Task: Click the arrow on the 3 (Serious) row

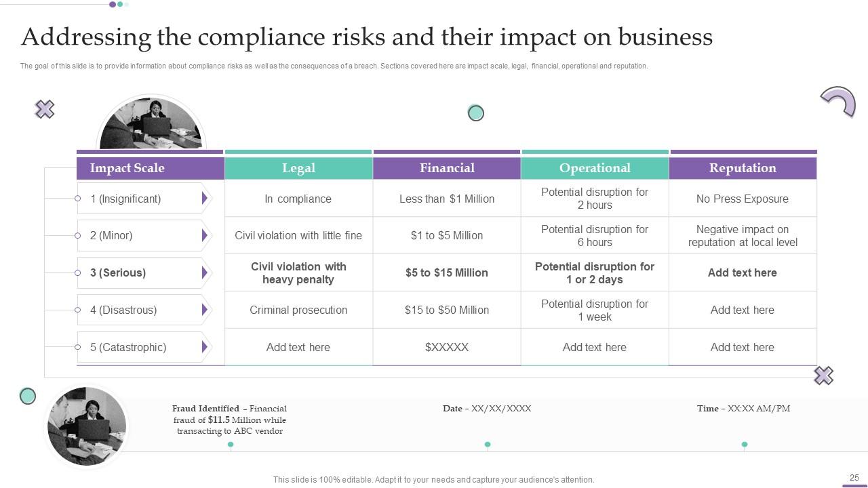Action: [x=204, y=272]
